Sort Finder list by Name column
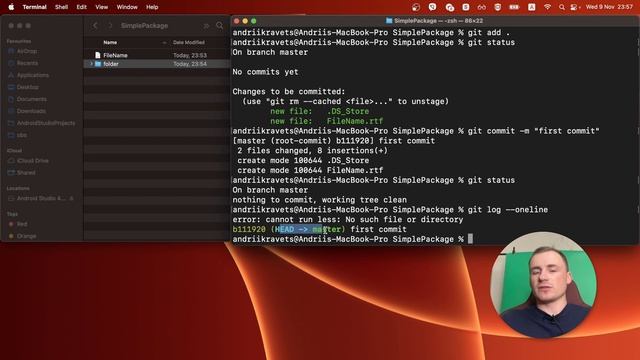 tap(110, 42)
